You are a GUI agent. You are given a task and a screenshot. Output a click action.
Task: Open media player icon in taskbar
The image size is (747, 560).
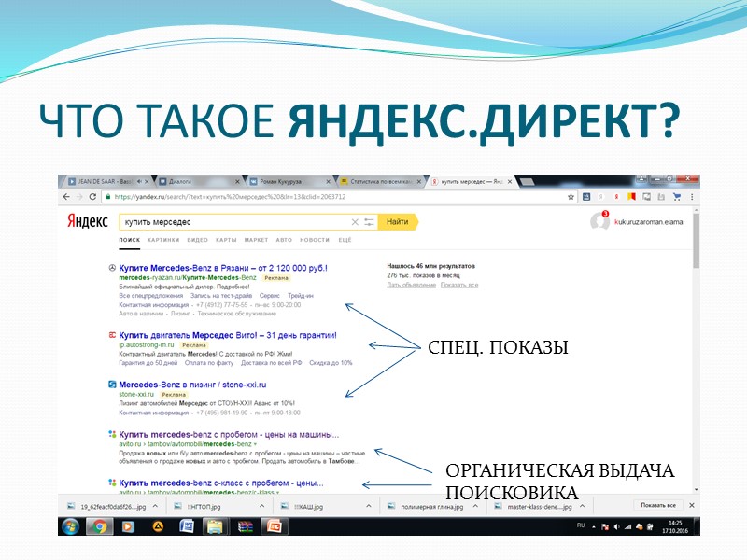[x=128, y=526]
